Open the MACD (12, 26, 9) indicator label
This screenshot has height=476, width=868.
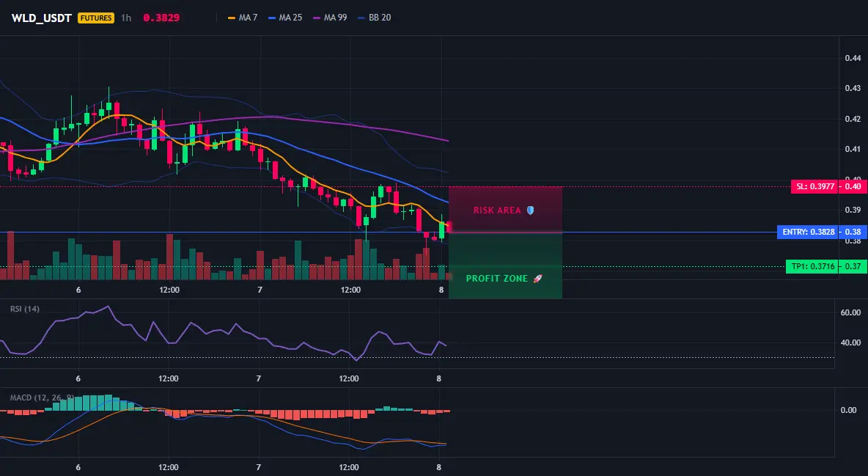pyautogui.click(x=42, y=398)
